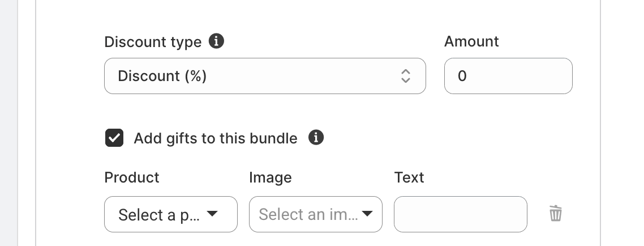Viewport: 644px width, 246px height.
Task: Click the up-down chevrons in Discount type selector
Action: [405, 76]
